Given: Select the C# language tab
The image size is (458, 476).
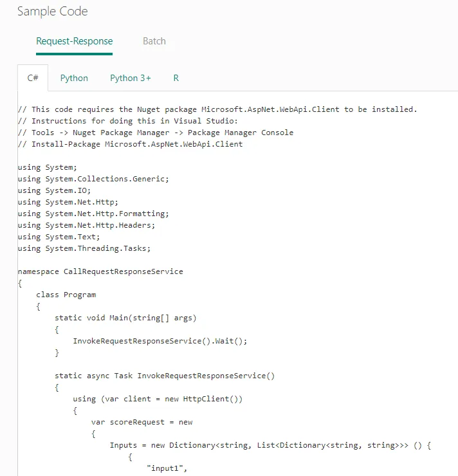Looking at the screenshot, I should coord(33,78).
